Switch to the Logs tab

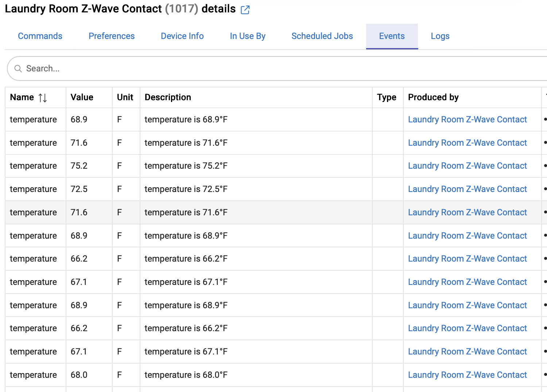point(440,36)
